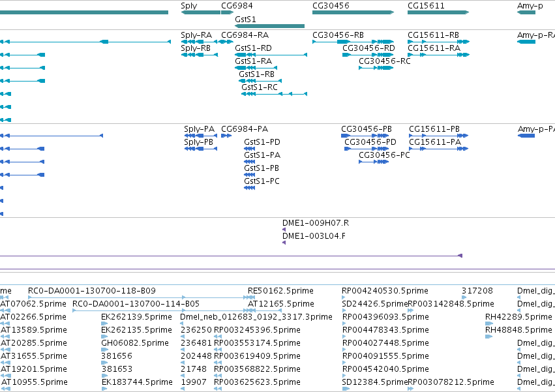Screen dimensions: 555x392
Task: Click the CG15611-PA protein label
Action: 435,142
